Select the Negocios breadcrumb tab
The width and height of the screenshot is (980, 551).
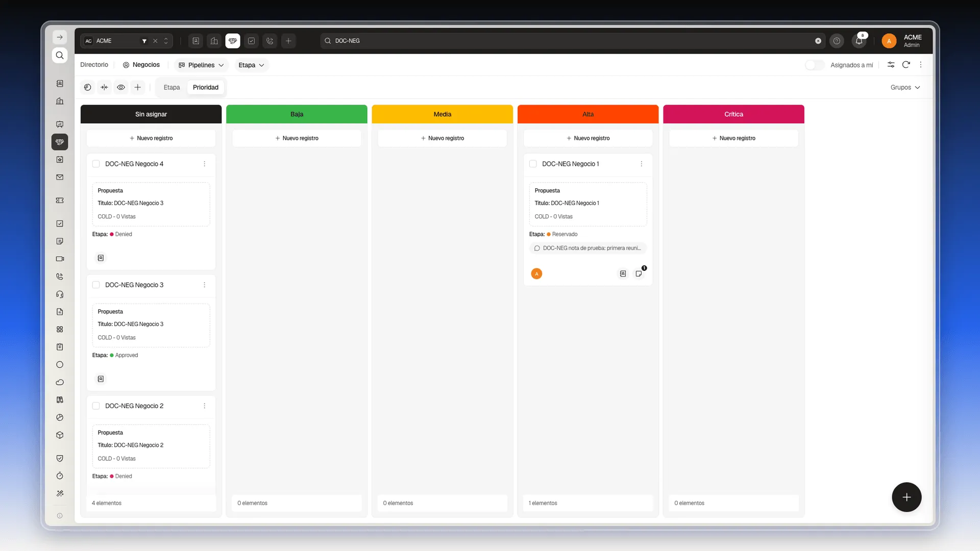141,65
